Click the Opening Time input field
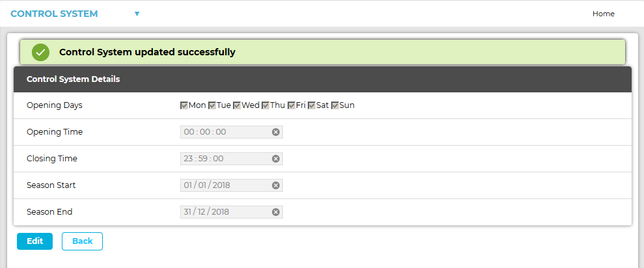Screen dimensions: 644x268 (224, 132)
